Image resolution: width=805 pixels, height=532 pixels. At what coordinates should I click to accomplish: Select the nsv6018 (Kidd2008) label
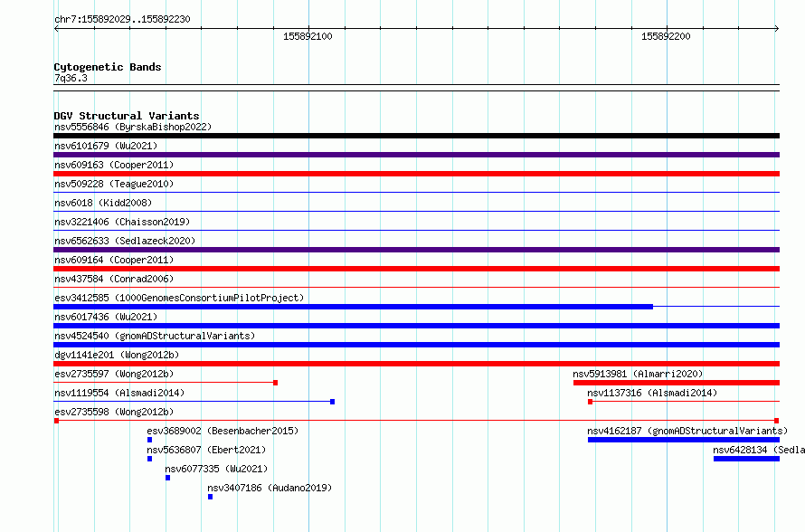[x=103, y=203]
